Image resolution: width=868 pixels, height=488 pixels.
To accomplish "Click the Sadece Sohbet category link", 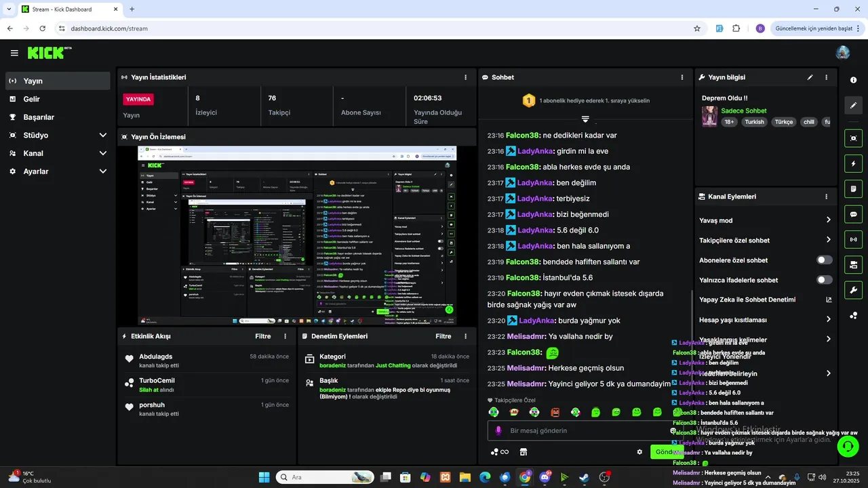I will (x=744, y=110).
